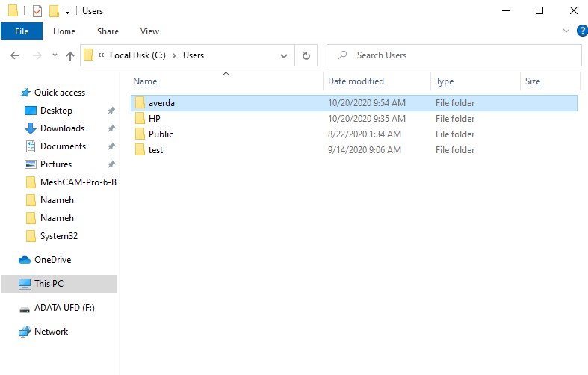The width and height of the screenshot is (588, 375).
Task: Sort by the Date modified column
Action: pyautogui.click(x=356, y=81)
